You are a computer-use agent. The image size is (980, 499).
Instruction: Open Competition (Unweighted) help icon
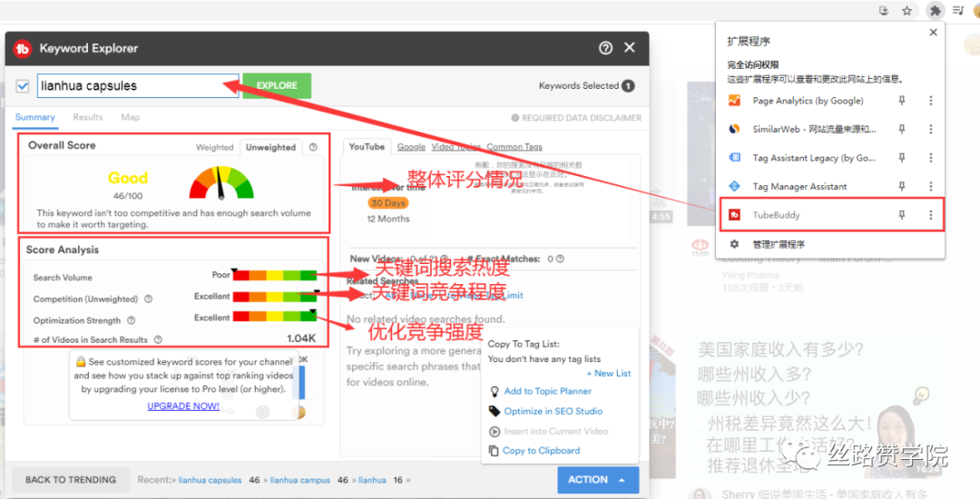coord(148,299)
